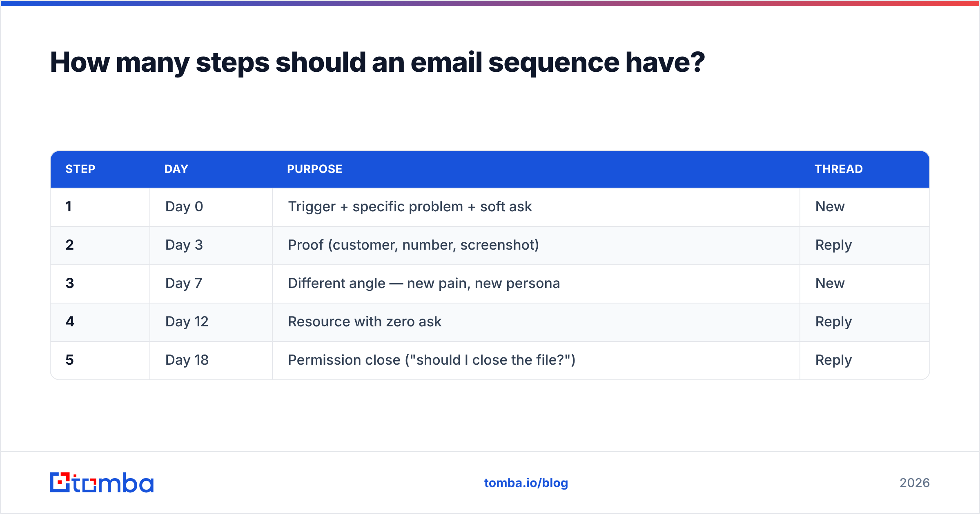Select the step number 2 cell
The width and height of the screenshot is (980, 514).
100,245
